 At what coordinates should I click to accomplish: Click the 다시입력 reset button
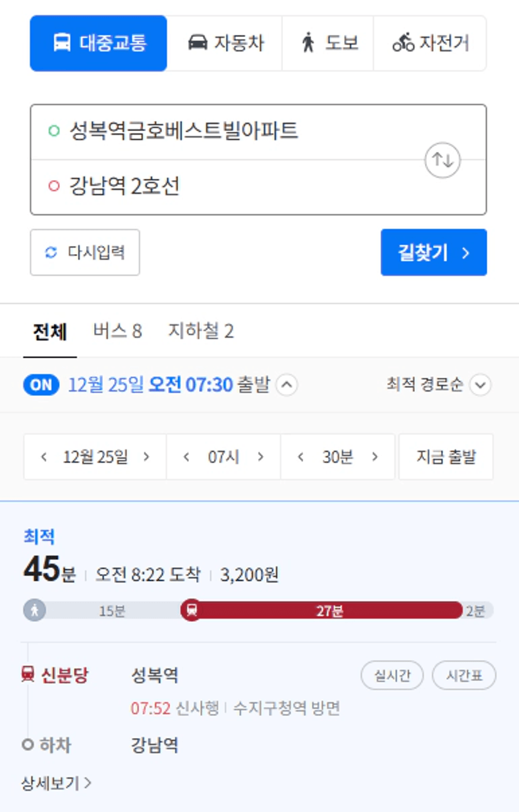[x=85, y=252]
